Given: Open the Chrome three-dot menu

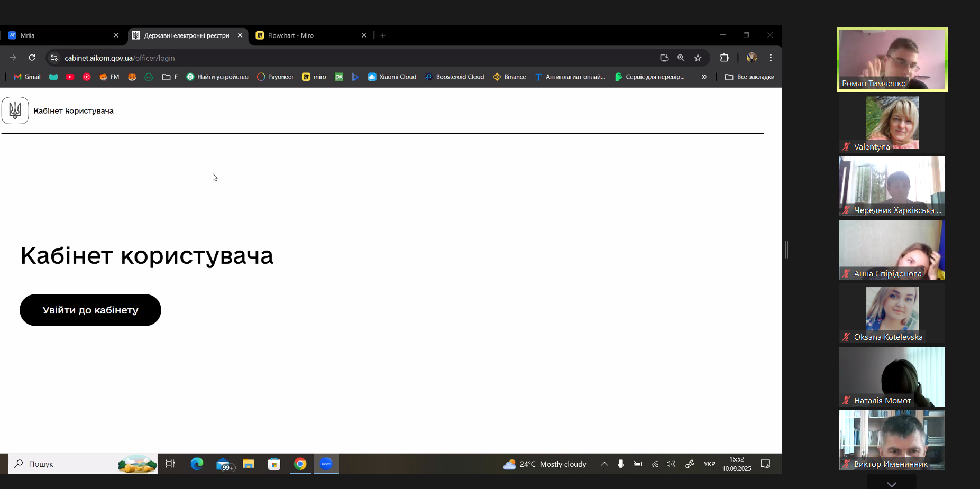Looking at the screenshot, I should (771, 58).
